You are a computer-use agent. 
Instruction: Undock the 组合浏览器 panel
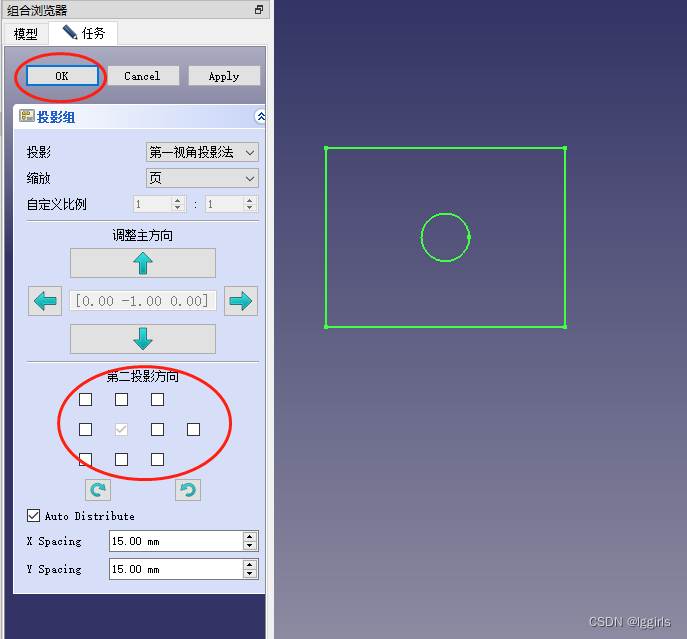(x=259, y=10)
